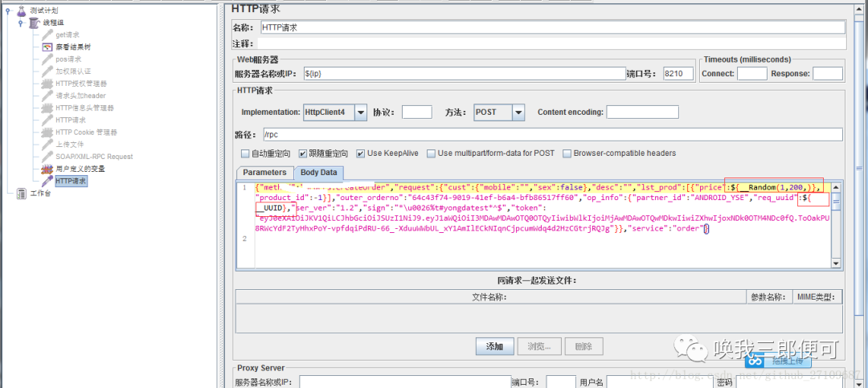Click the 参数名称 column header
Viewport: 868px width, 388px height.
[769, 297]
